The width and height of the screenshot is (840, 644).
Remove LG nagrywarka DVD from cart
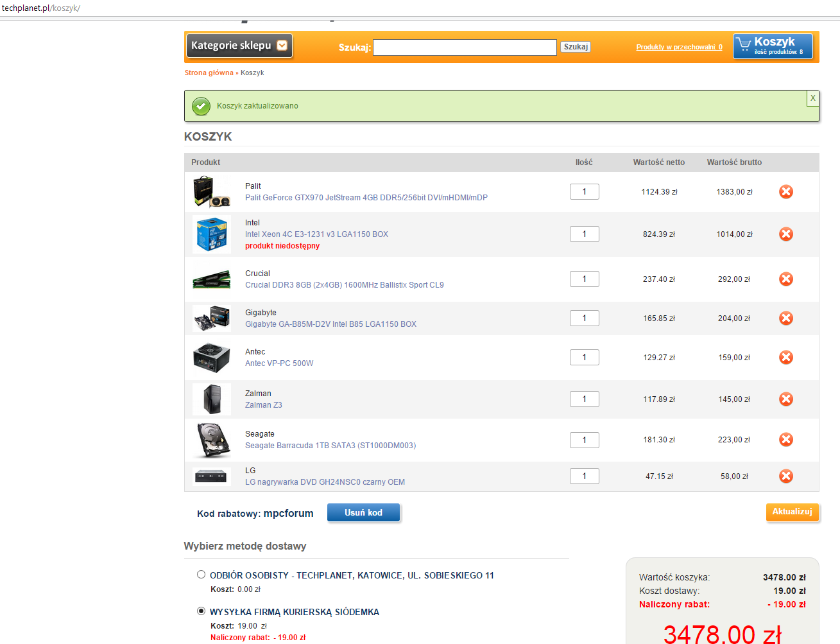[786, 476]
